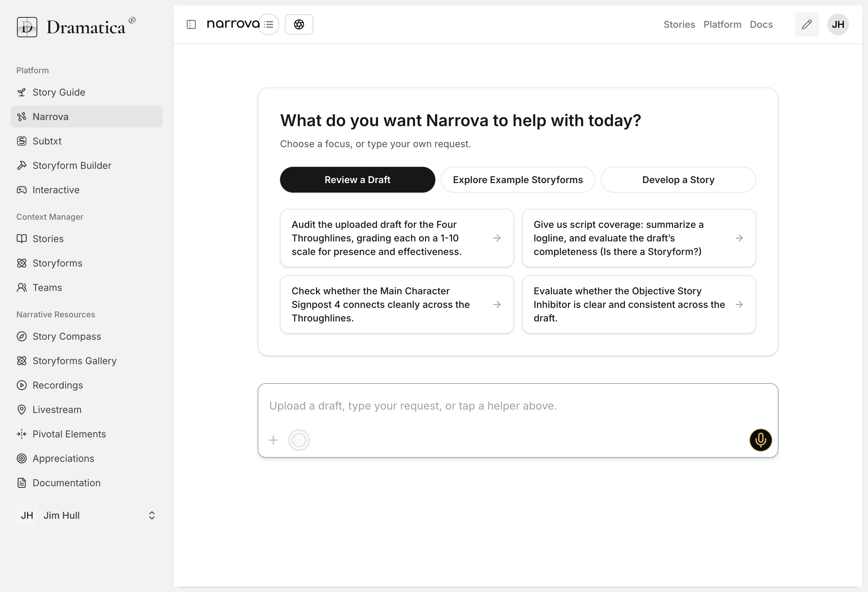Open the narrova model list menu
The height and width of the screenshot is (592, 868).
(269, 24)
